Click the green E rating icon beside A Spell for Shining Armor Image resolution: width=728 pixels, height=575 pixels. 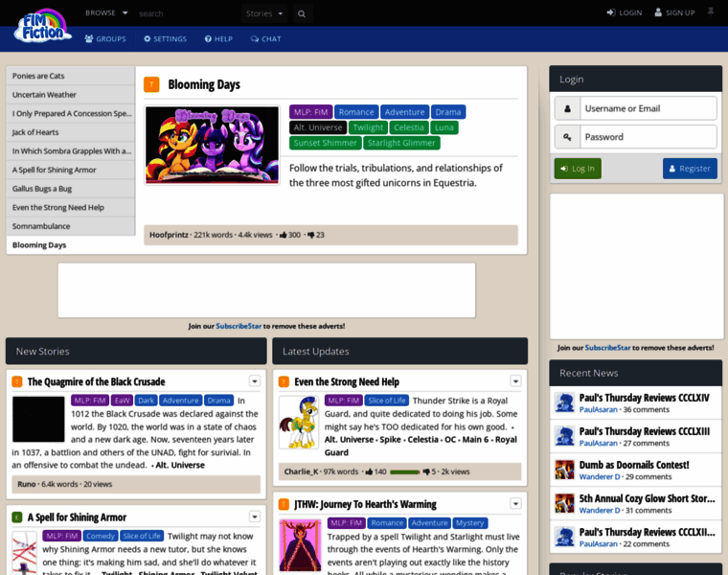pos(16,517)
